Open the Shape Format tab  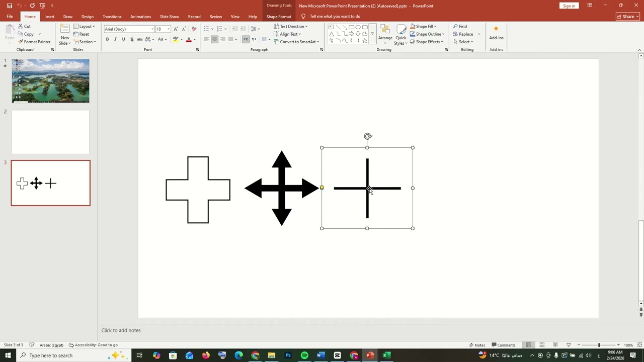point(279,17)
